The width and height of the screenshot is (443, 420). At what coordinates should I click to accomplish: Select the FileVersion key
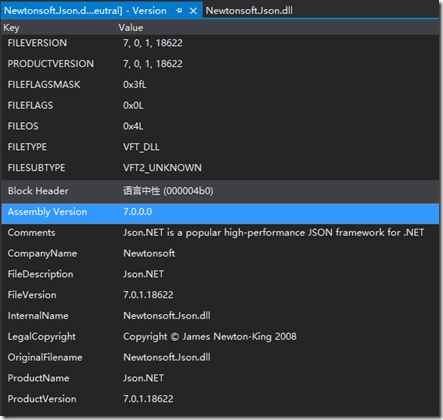(32, 295)
